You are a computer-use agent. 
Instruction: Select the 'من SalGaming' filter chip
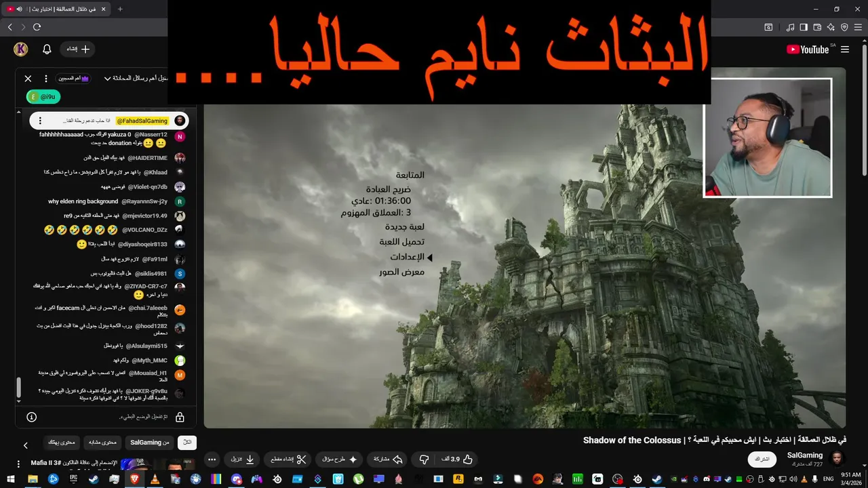[150, 443]
